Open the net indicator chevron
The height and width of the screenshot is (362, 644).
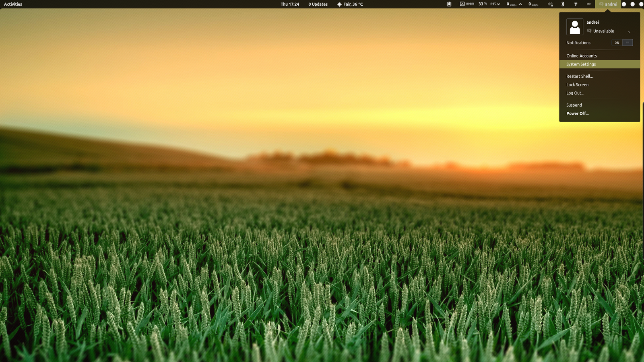(x=498, y=4)
